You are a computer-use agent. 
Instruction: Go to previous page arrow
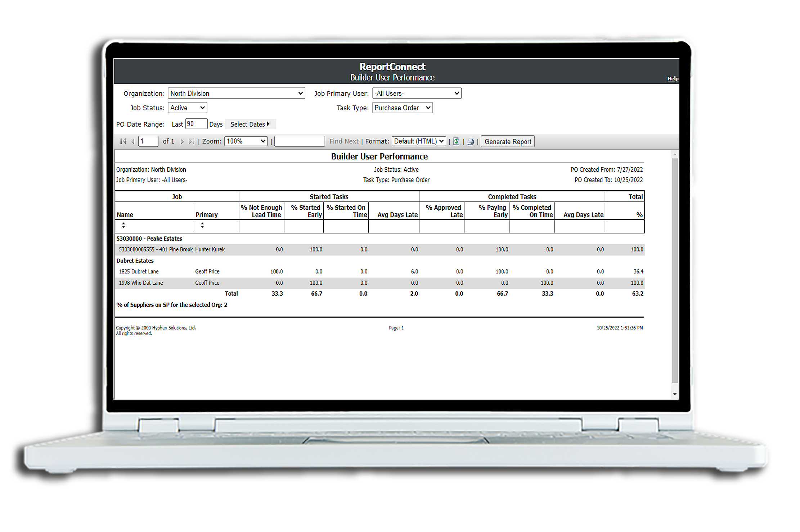[133, 141]
